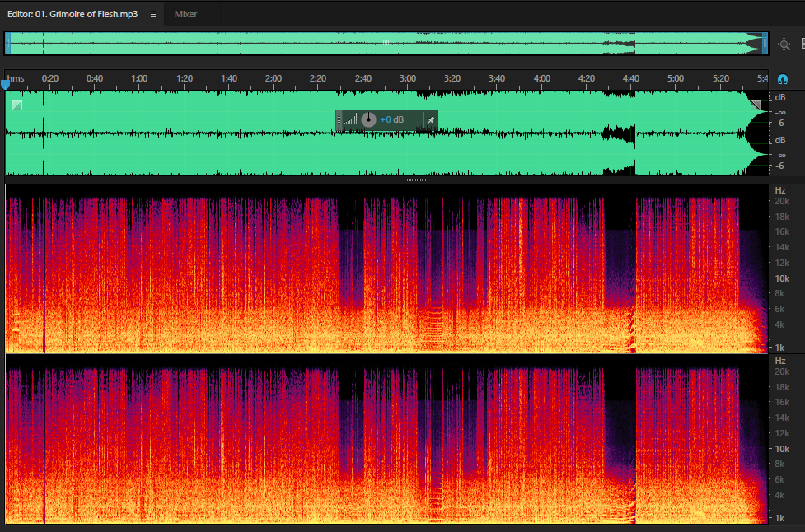Click the fade out handle near the waveform end
The height and width of the screenshot is (532, 805).
[x=756, y=105]
